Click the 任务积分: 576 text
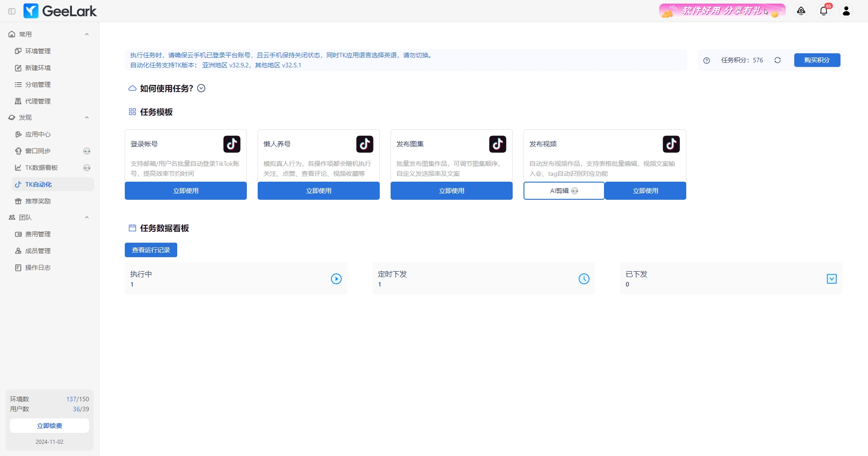Screen dimensions: 868x456 pos(742,60)
